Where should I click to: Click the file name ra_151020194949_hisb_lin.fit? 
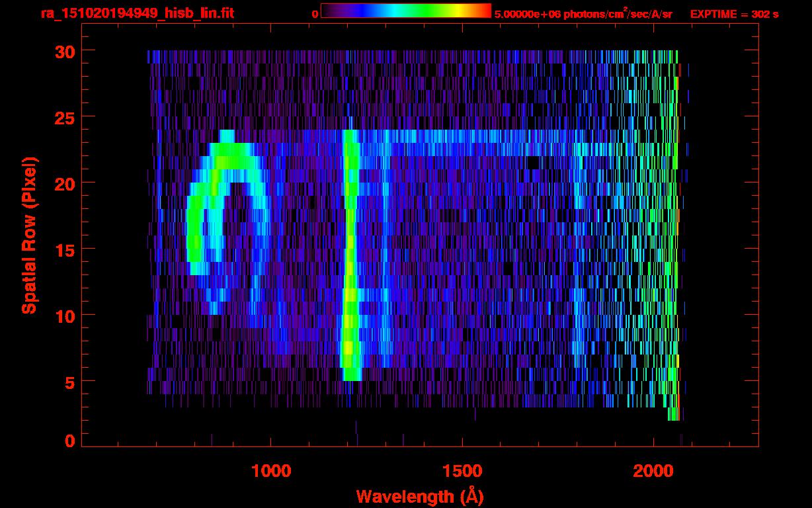coord(137,13)
